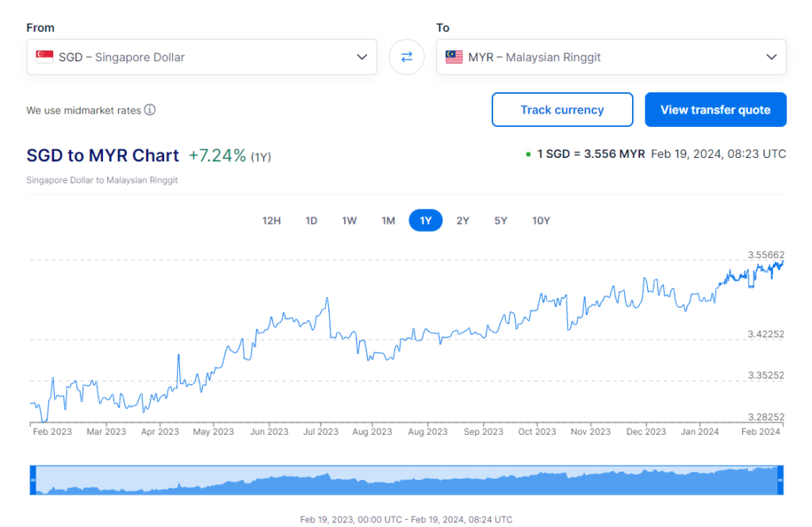
Task: Click the left range slider handle
Action: point(33,480)
